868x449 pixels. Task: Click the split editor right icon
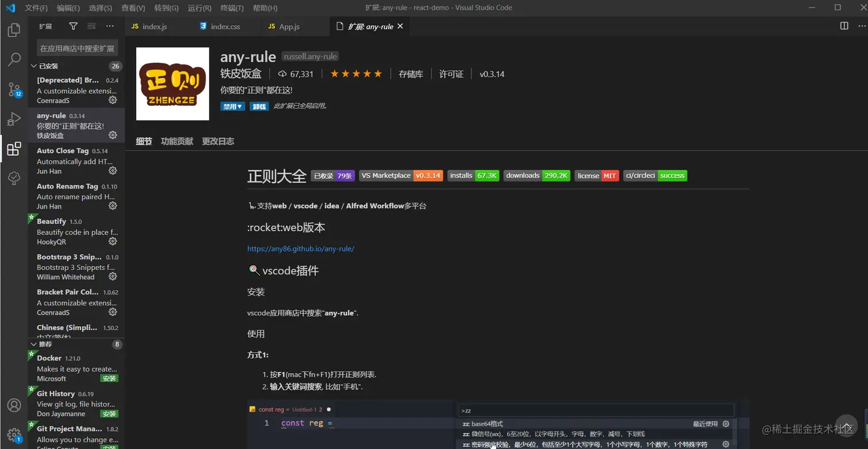[844, 26]
